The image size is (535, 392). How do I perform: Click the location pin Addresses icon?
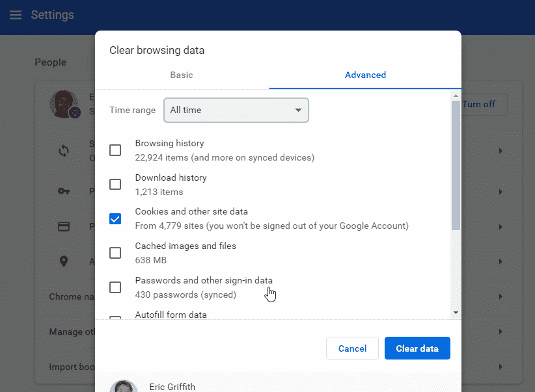point(64,261)
